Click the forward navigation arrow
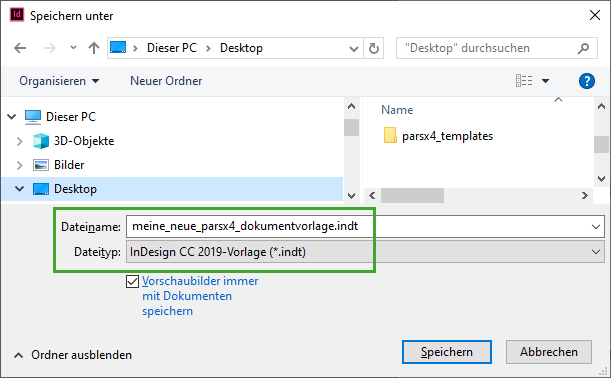 (49, 48)
